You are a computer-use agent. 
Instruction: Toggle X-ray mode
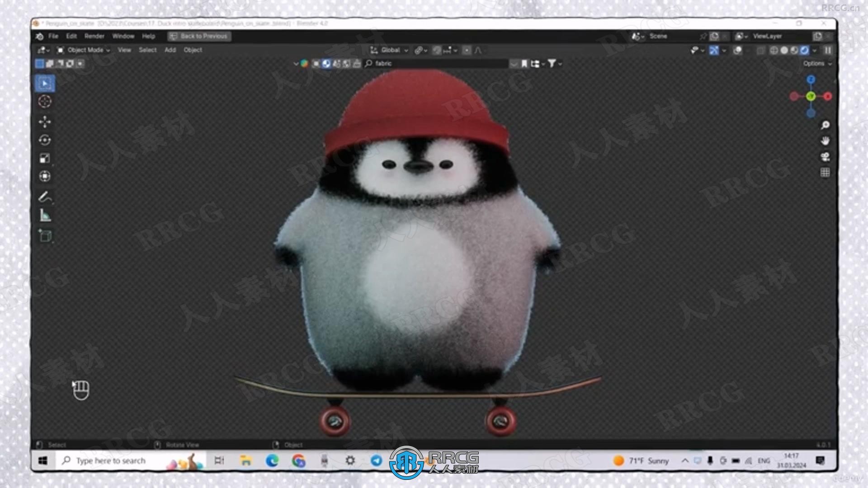pyautogui.click(x=761, y=50)
